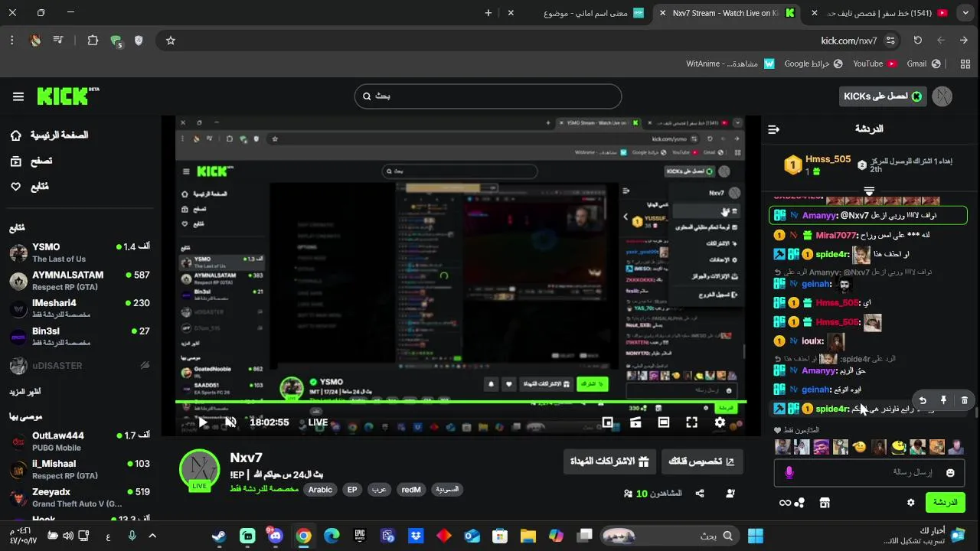The width and height of the screenshot is (980, 551).
Task: Click the Gmail bookmark
Action: point(923,64)
